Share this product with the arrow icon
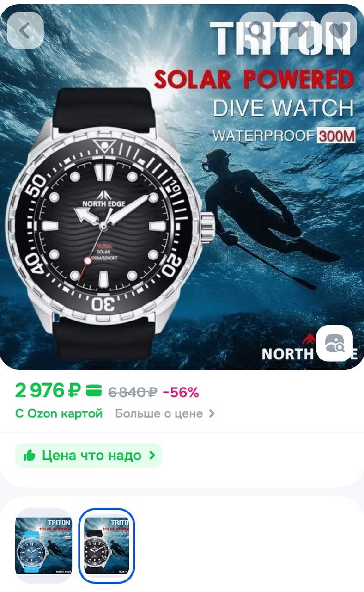364x592 pixels. pyautogui.click(x=298, y=31)
